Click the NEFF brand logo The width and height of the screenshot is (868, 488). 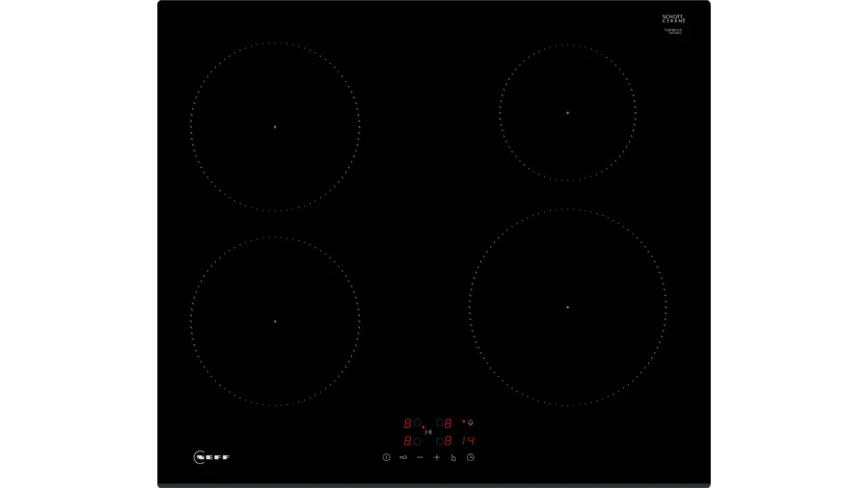[210, 456]
